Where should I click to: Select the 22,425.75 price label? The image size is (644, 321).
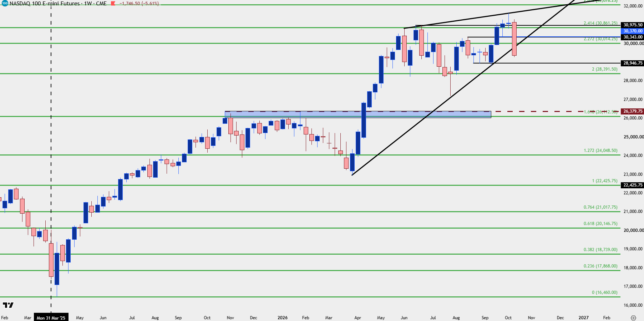point(633,185)
